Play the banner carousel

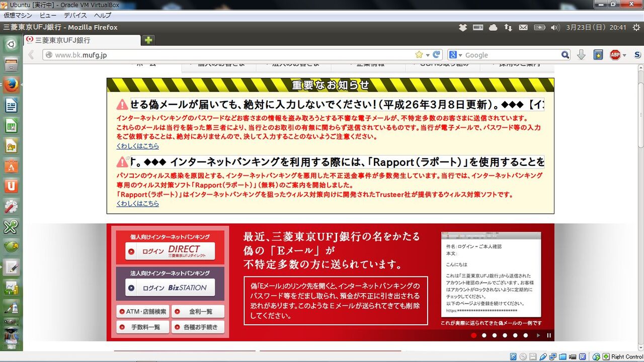[538, 335]
